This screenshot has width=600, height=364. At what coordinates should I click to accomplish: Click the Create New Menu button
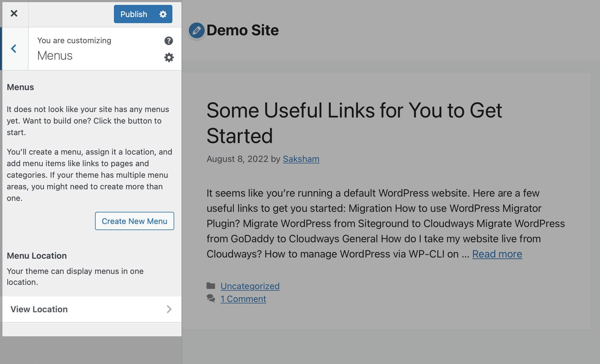click(x=134, y=221)
